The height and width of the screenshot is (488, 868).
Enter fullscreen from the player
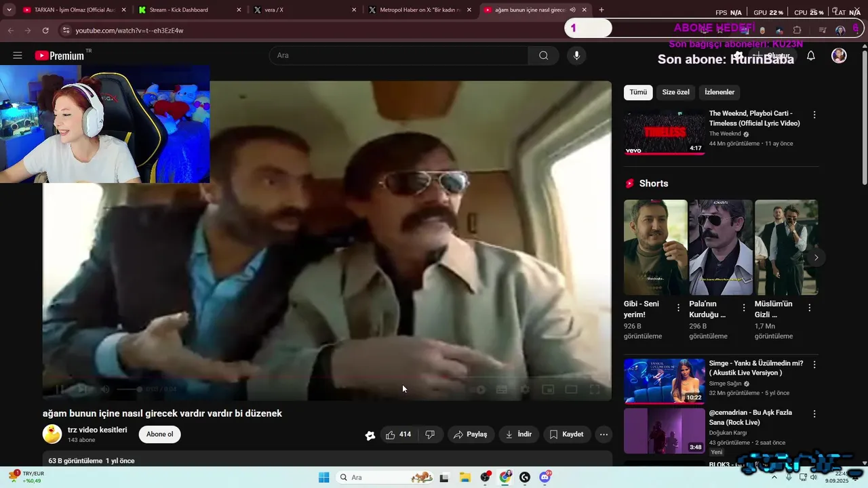tap(594, 389)
